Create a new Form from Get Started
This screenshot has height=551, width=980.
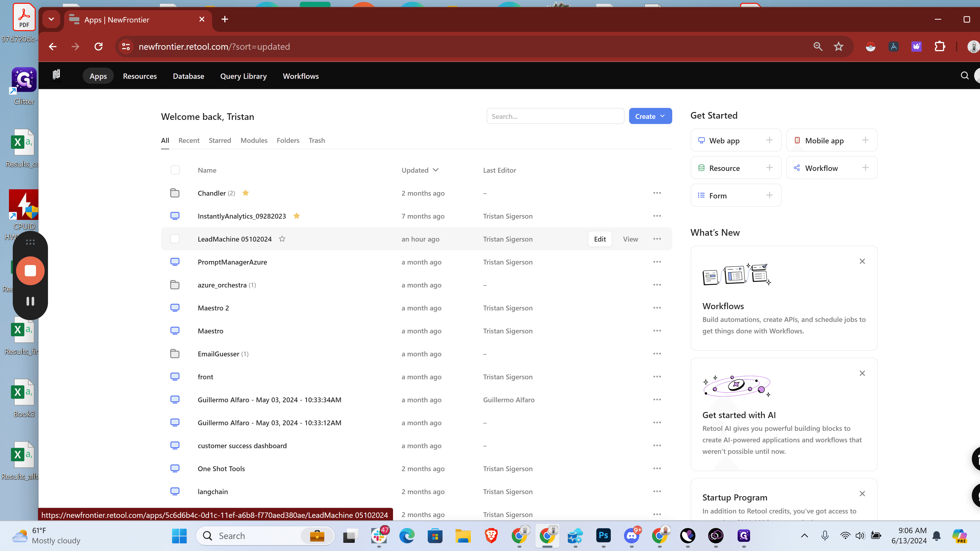pos(736,195)
